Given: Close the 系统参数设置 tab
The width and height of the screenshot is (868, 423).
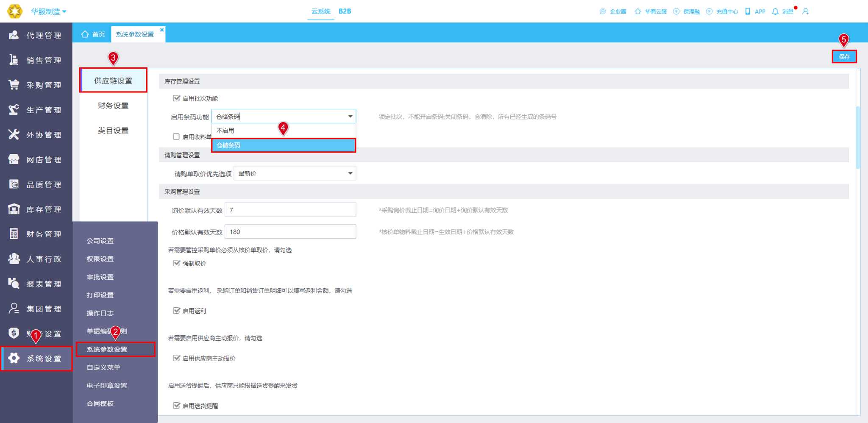Looking at the screenshot, I should 161,30.
